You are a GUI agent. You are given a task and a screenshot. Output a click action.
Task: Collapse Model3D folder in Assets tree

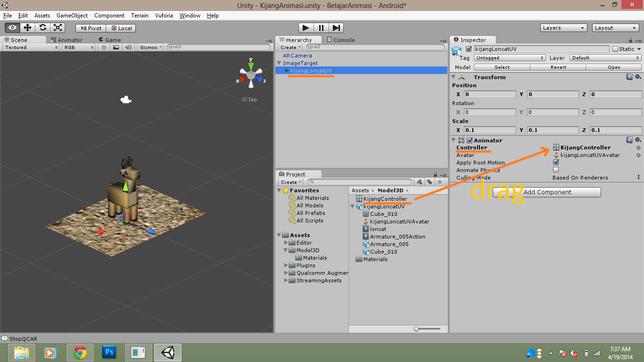pyautogui.click(x=286, y=250)
